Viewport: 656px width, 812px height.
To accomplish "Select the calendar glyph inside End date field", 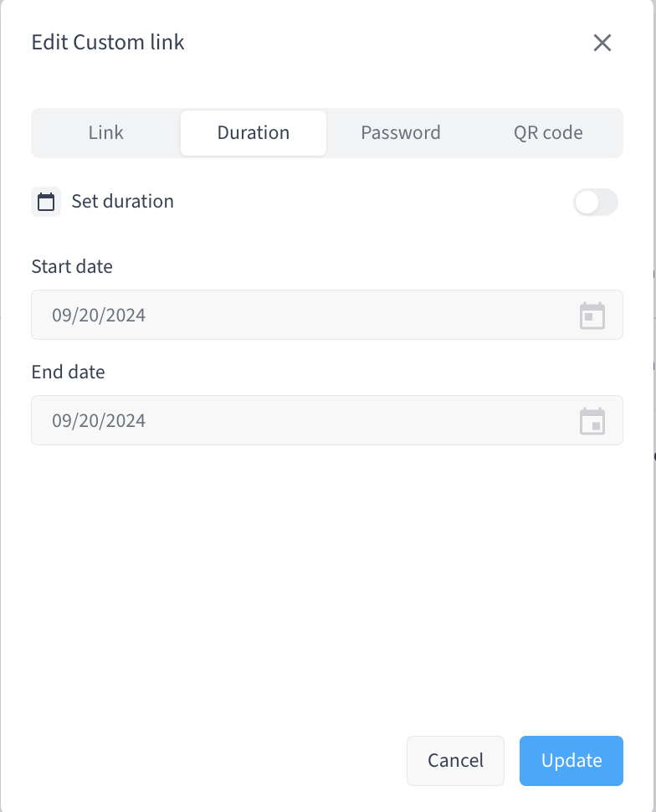I will pyautogui.click(x=592, y=421).
